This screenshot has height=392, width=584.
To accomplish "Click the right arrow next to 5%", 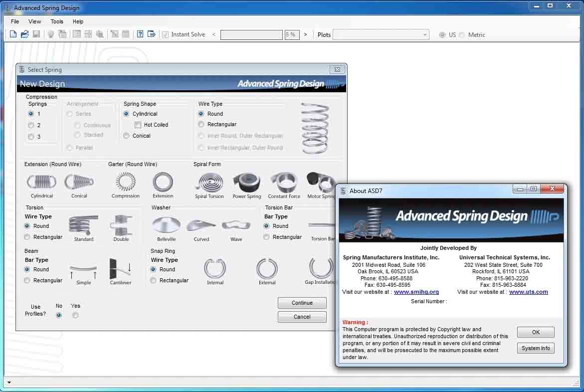I will [x=306, y=34].
